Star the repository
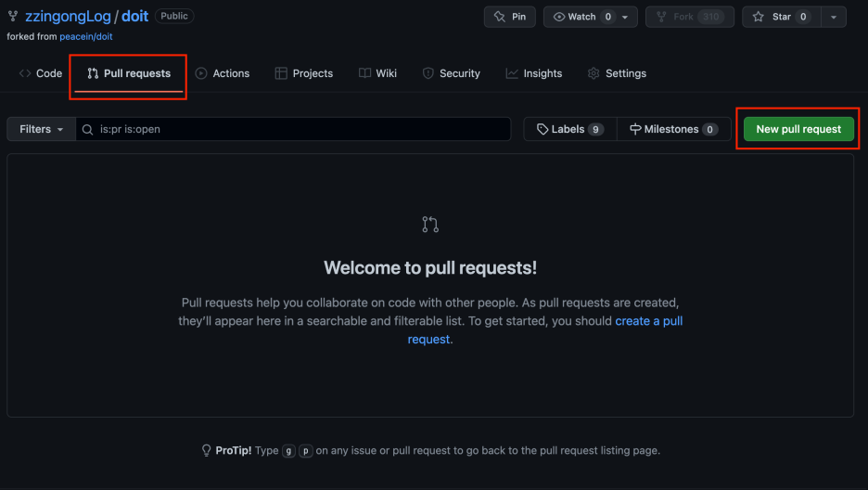Image resolution: width=868 pixels, height=490 pixels. (x=781, y=17)
